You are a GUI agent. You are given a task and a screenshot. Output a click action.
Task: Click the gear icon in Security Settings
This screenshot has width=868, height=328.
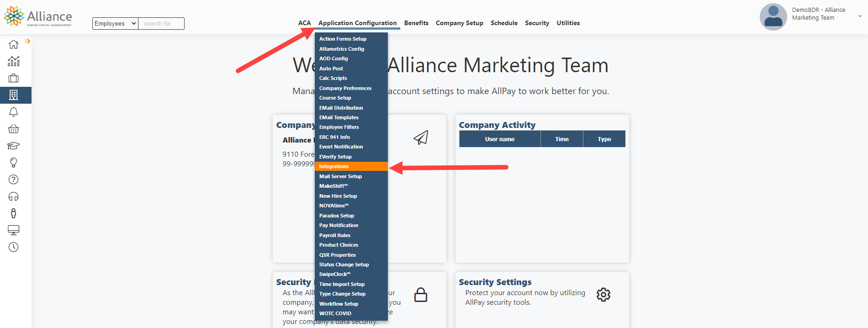603,295
